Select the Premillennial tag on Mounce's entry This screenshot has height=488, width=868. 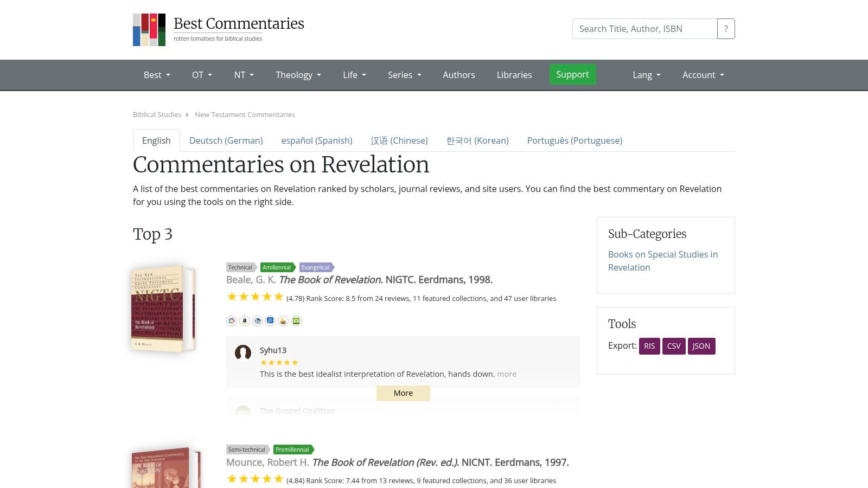point(292,450)
